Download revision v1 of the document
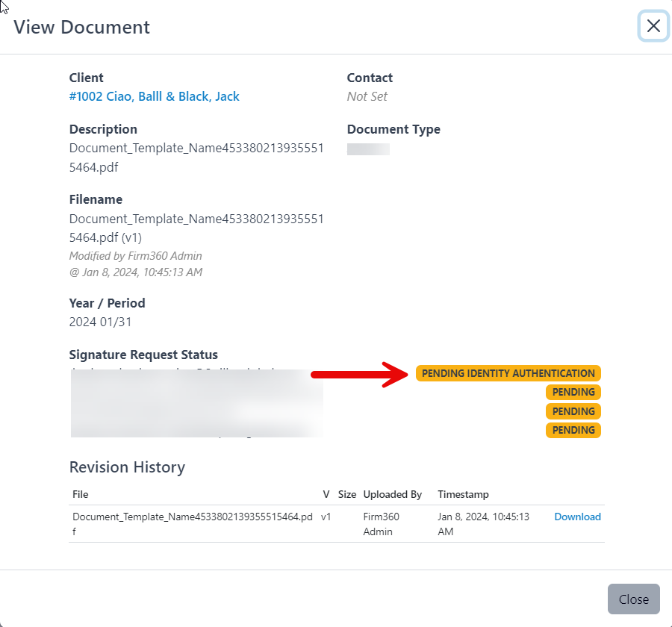Image resolution: width=672 pixels, height=627 pixels. tap(577, 517)
